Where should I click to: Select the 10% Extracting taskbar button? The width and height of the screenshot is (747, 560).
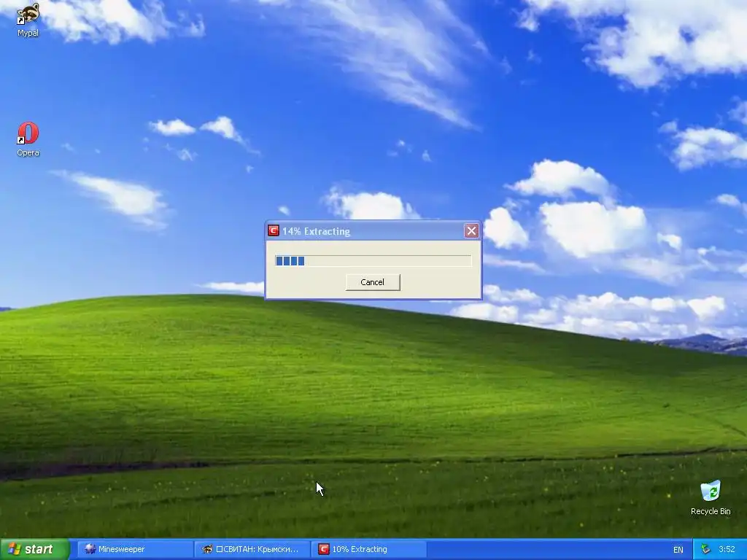(x=369, y=550)
